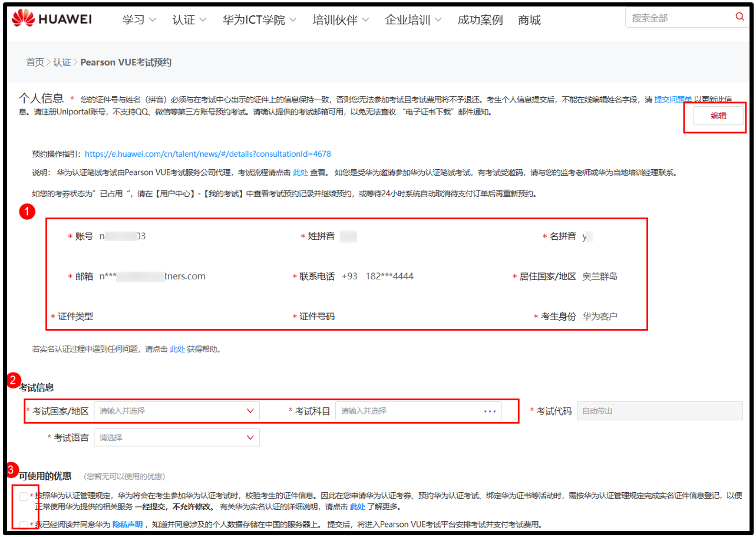Viewport: 756px width, 537px height.
Task: Click the search magnifier icon
Action: (740, 17)
